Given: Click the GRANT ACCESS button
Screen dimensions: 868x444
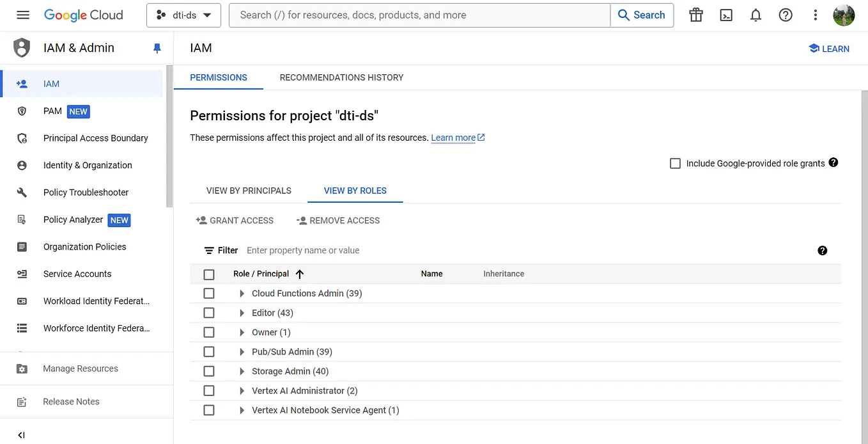Looking at the screenshot, I should (x=235, y=220).
